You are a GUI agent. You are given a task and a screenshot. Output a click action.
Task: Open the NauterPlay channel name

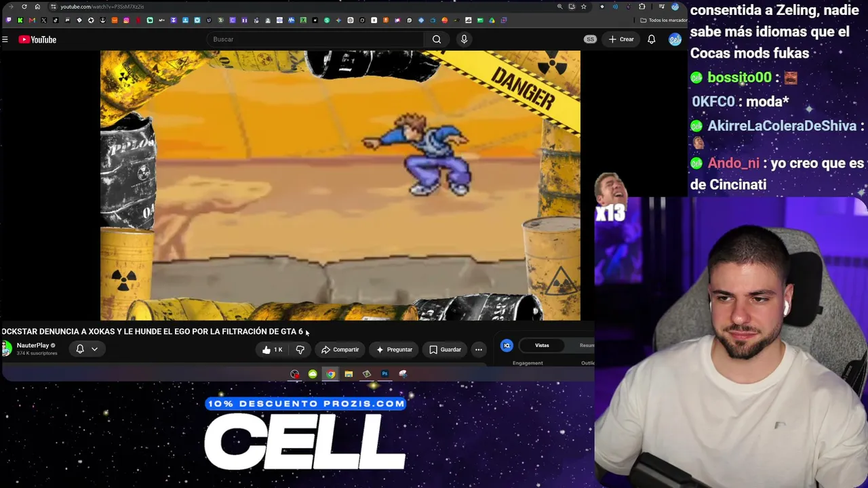(33, 346)
